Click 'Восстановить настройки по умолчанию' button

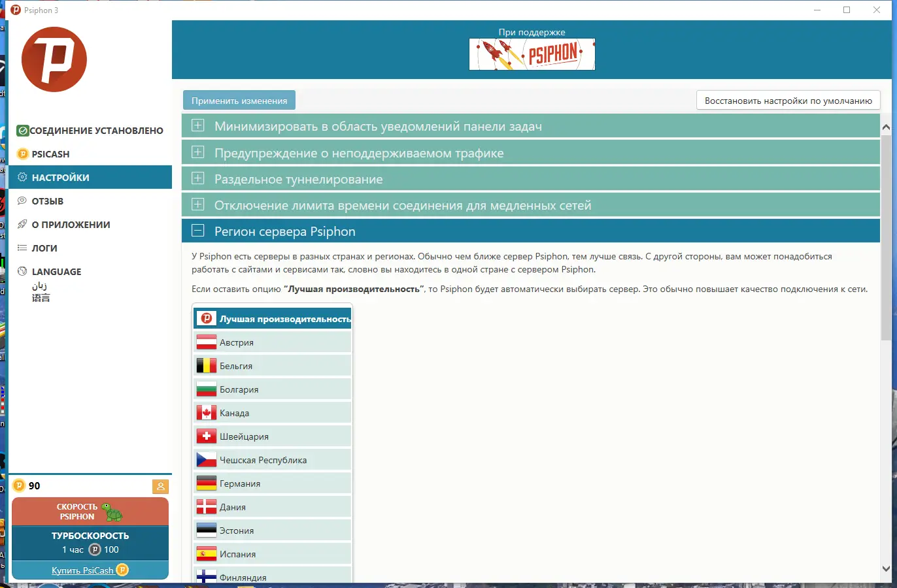point(788,101)
